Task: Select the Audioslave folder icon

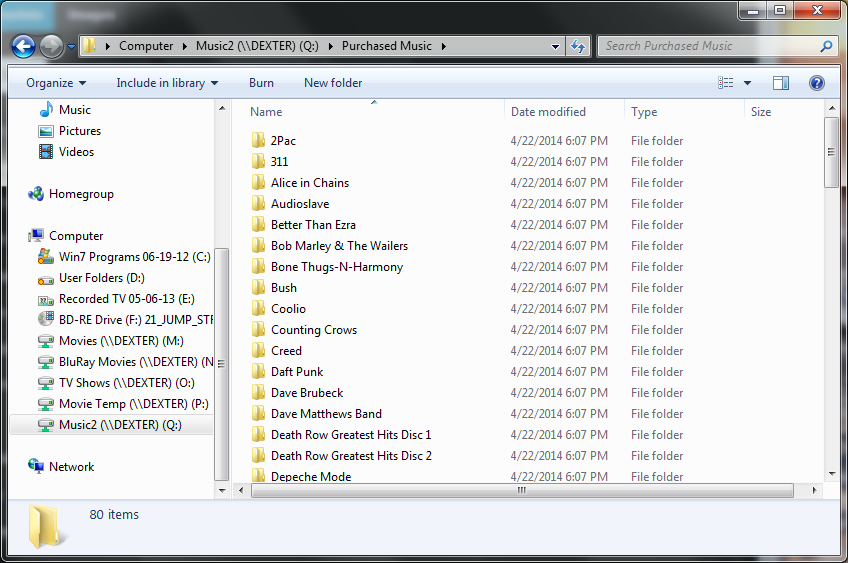Action: click(x=258, y=204)
